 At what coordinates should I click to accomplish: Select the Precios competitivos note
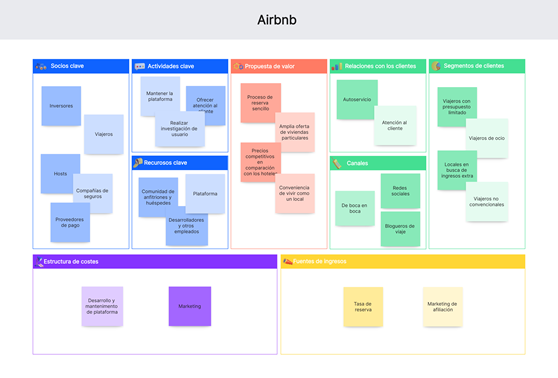(260, 162)
